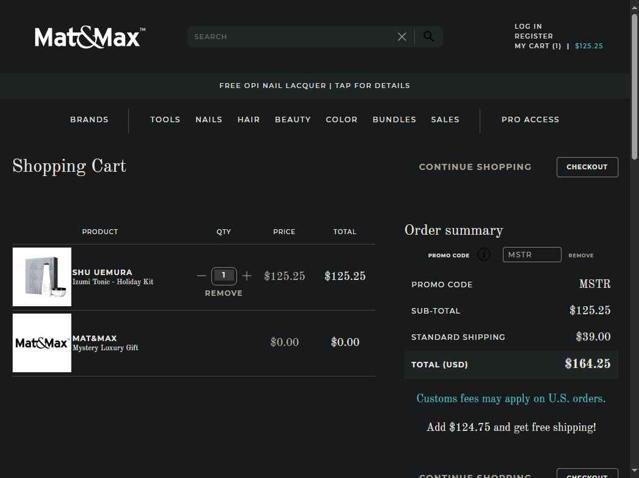Screen dimensions: 639x478
Task: Open the Hair menu
Action: pos(249,119)
